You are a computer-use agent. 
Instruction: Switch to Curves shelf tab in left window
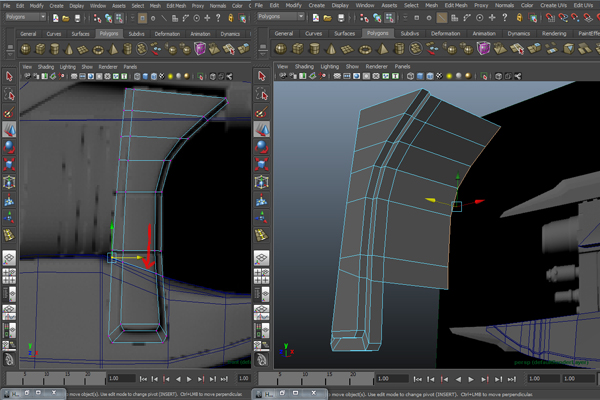pos(54,34)
